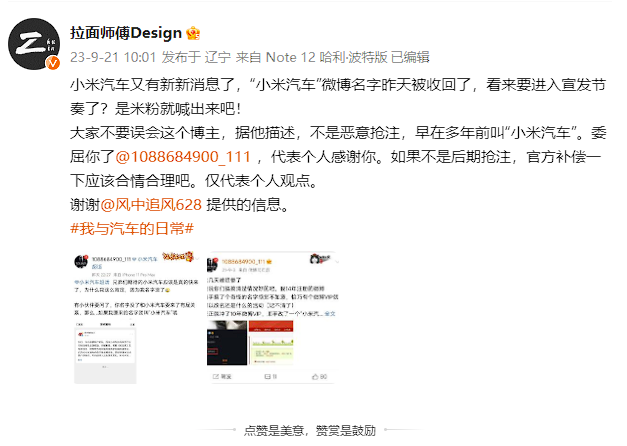Click the text 仅代表个人观点
This screenshot has height=446, width=627.
(x=258, y=181)
